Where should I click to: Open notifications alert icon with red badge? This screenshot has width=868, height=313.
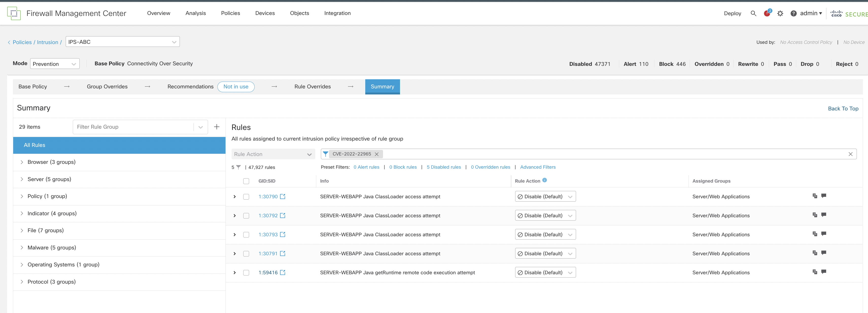(x=767, y=13)
